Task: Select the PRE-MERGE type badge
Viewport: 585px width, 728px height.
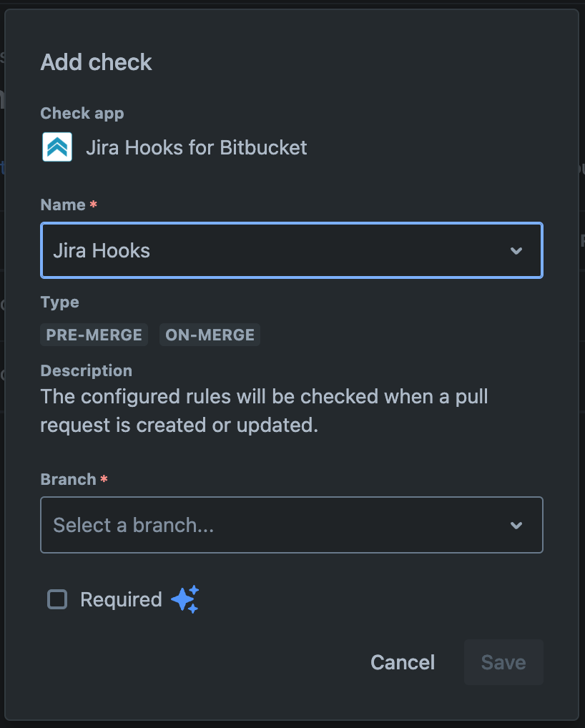Action: (94, 335)
